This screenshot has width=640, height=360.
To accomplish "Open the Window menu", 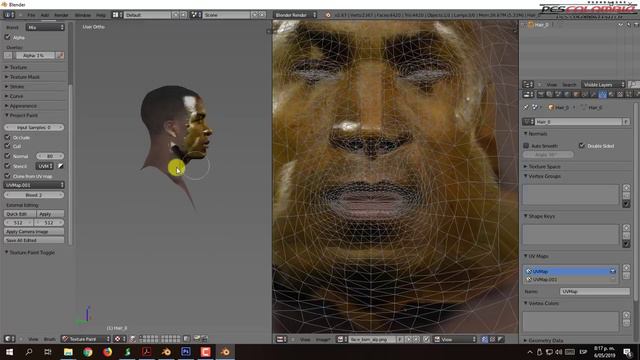I will coord(82,15).
